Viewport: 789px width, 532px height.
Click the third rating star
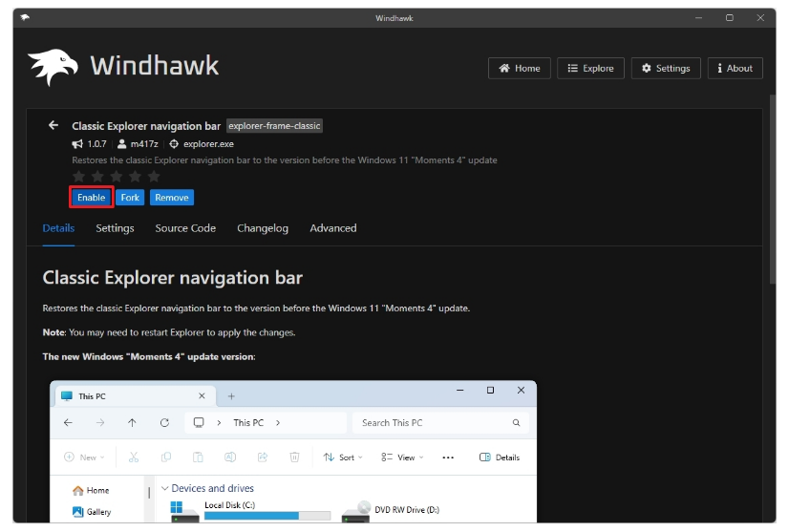(x=117, y=177)
